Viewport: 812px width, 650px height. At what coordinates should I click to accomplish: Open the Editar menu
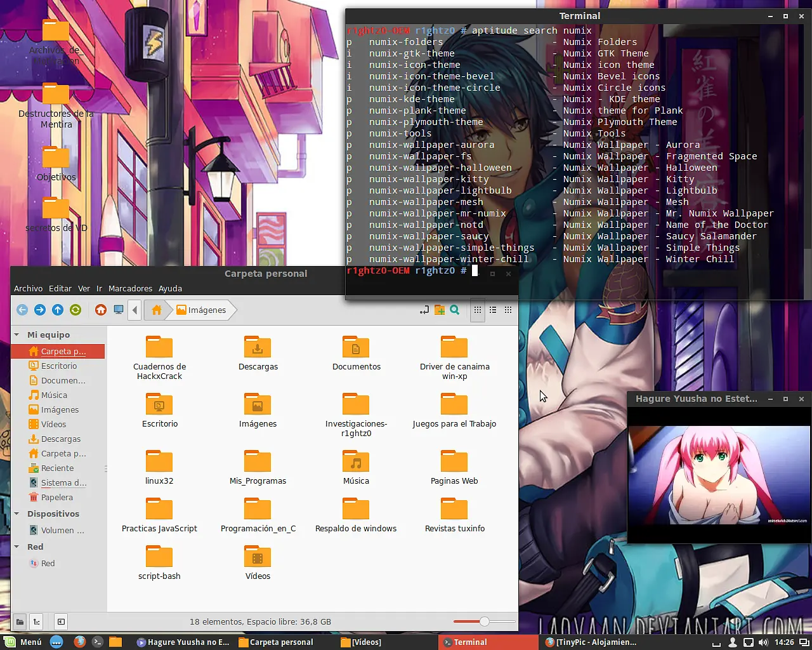[60, 288]
